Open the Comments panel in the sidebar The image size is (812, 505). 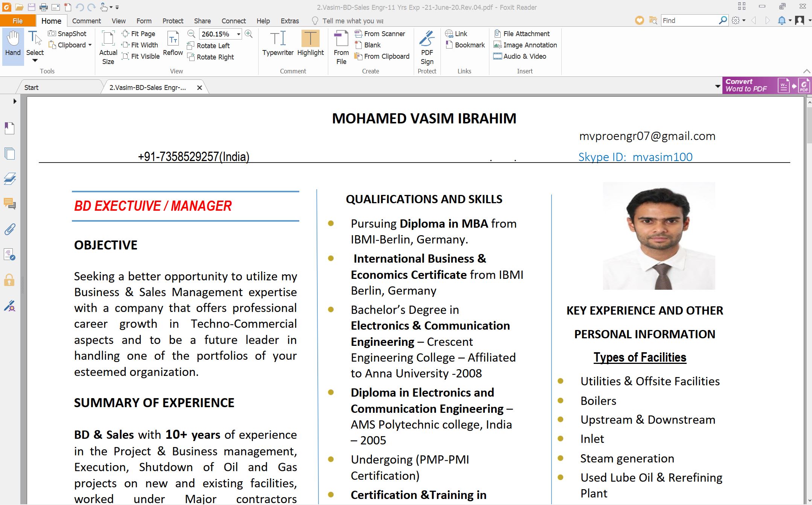[9, 204]
